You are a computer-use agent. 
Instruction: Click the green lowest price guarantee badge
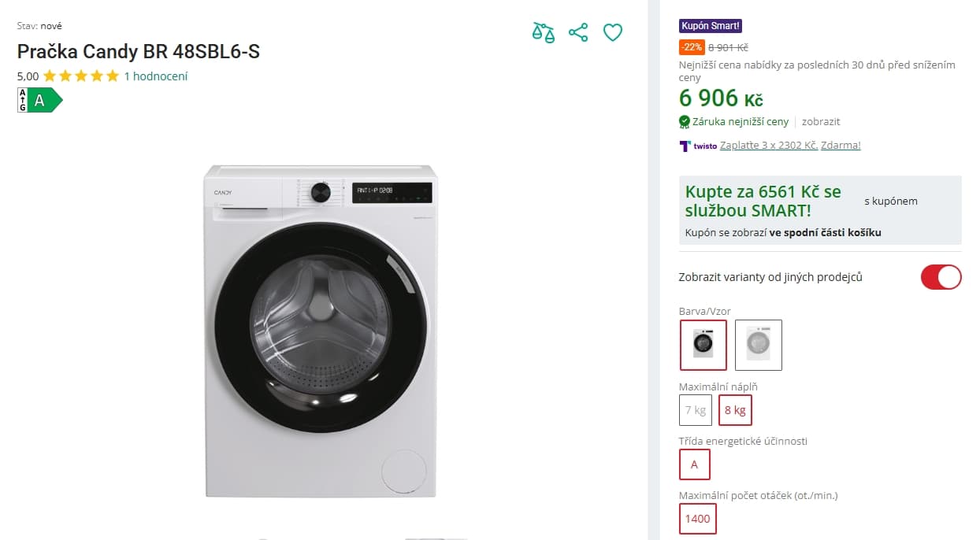point(685,121)
